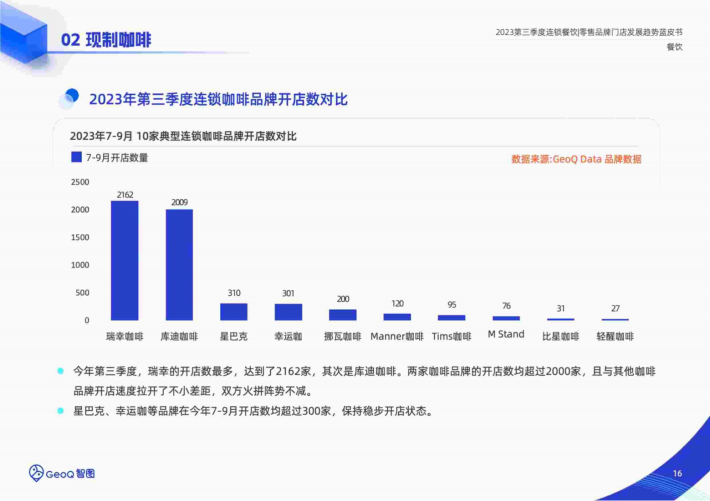710x501 pixels.
Task: Click the 幸运咖 bar in the chart
Action: point(288,312)
